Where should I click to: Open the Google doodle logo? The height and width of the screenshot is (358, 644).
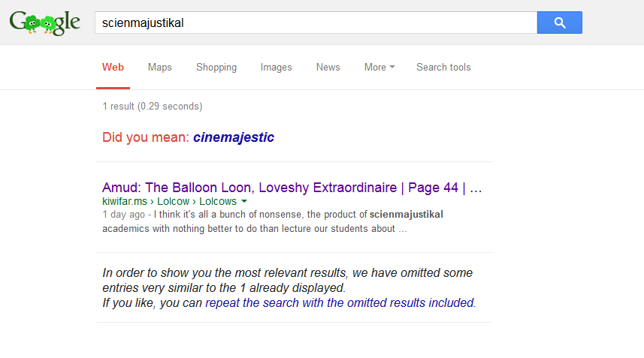coord(45,23)
